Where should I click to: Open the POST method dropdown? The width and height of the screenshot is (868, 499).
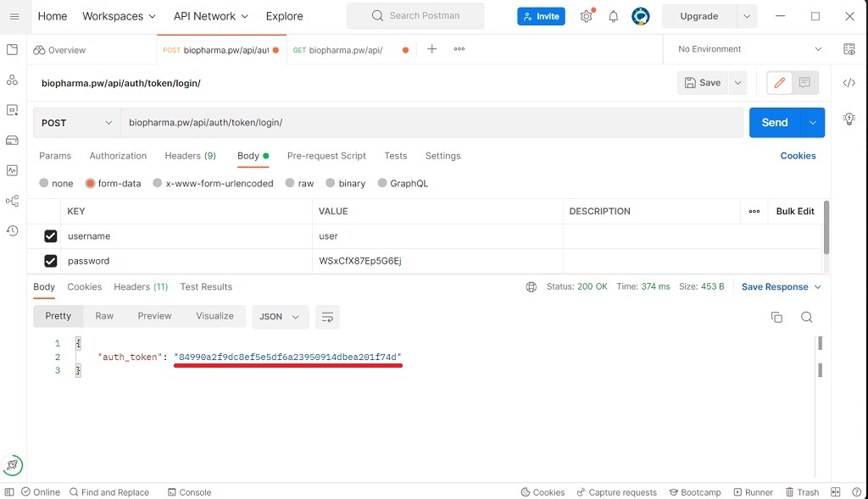click(x=77, y=123)
